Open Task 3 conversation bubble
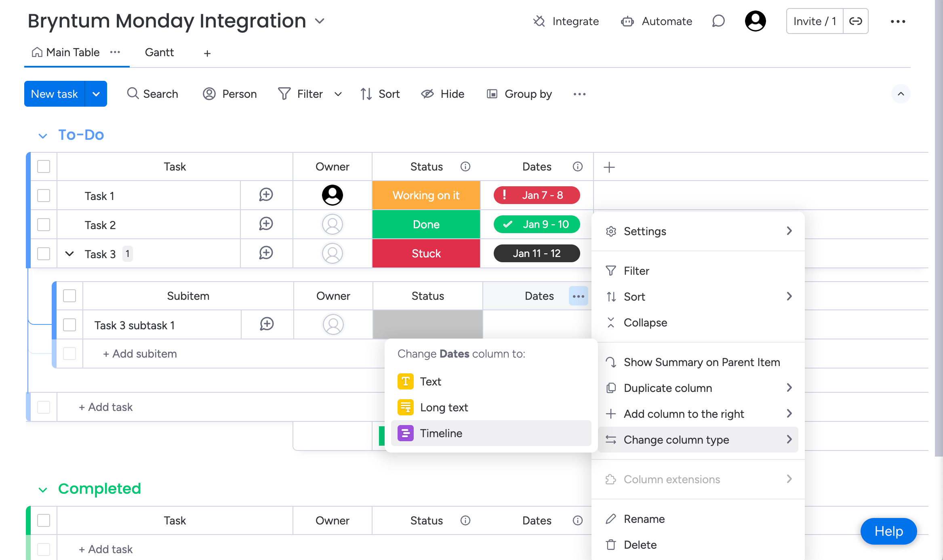The image size is (943, 560). pyautogui.click(x=266, y=253)
